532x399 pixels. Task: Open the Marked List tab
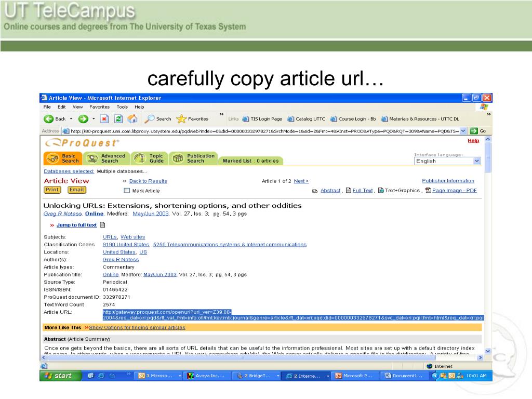point(250,161)
